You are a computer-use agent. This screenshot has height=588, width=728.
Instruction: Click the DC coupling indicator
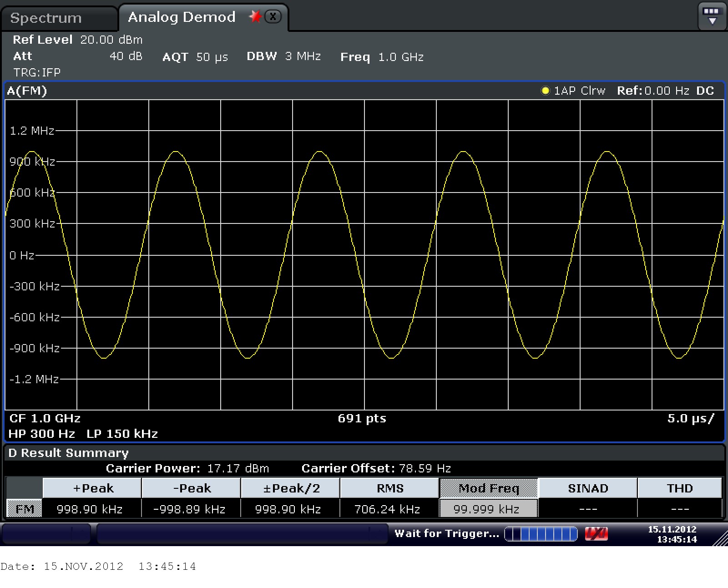pyautogui.click(x=705, y=91)
